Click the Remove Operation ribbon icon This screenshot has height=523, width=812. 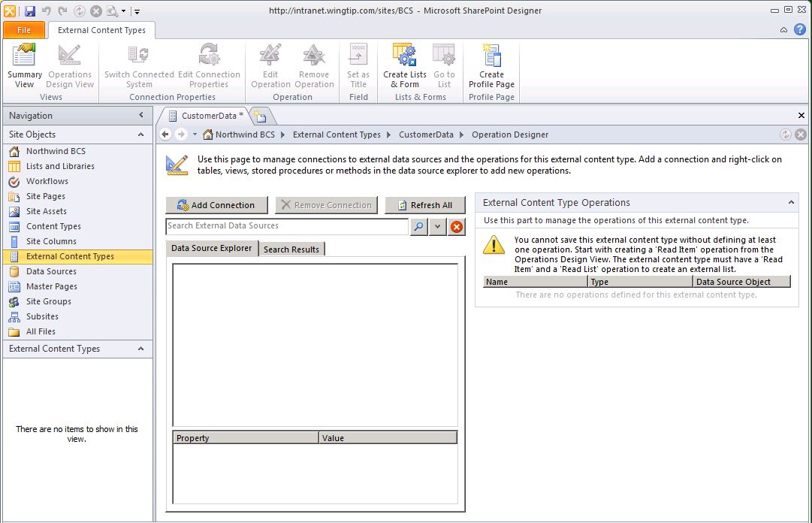click(314, 66)
